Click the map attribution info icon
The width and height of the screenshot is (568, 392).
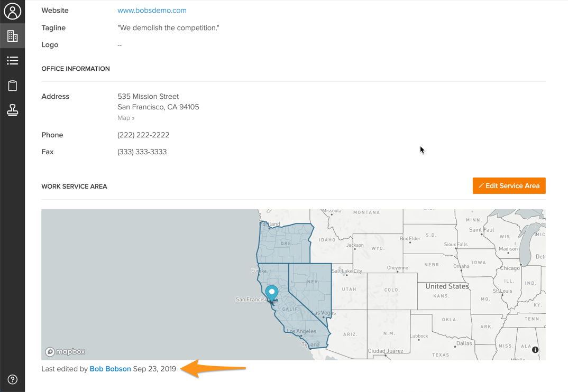535,350
